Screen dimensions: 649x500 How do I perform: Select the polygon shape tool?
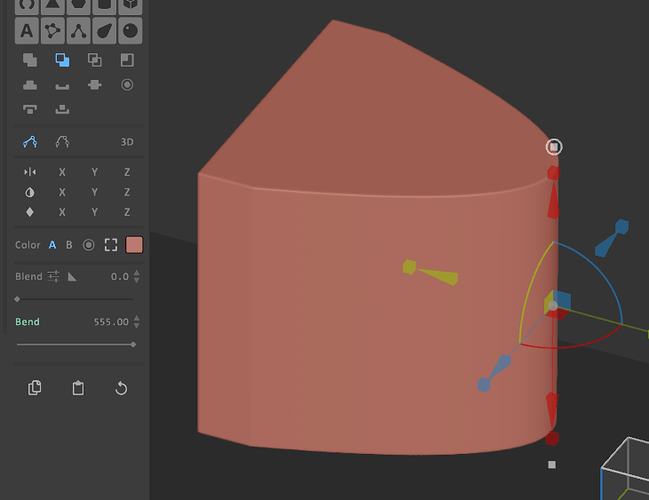pyautogui.click(x=53, y=31)
